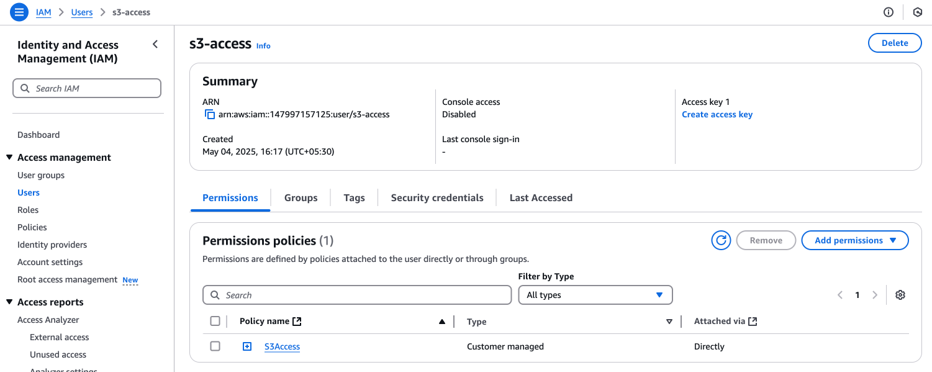Collapse the IAM side navigation panel
932x372 pixels.
coord(155,44)
